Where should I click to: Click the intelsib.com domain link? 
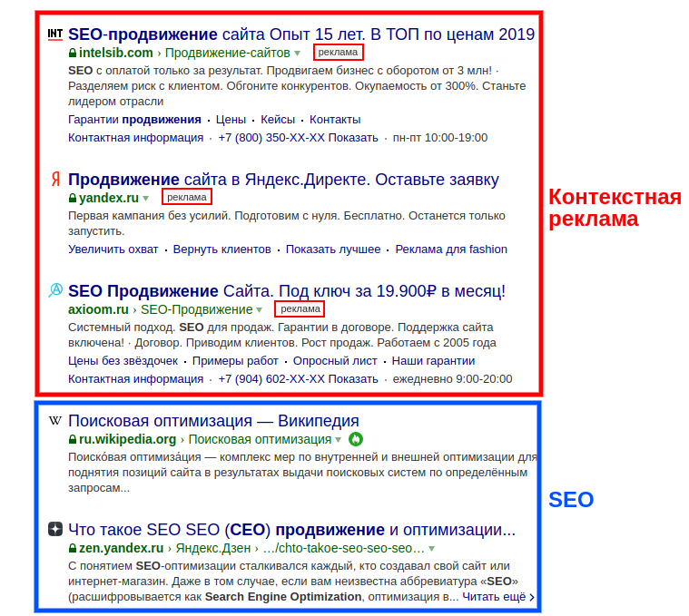point(115,53)
